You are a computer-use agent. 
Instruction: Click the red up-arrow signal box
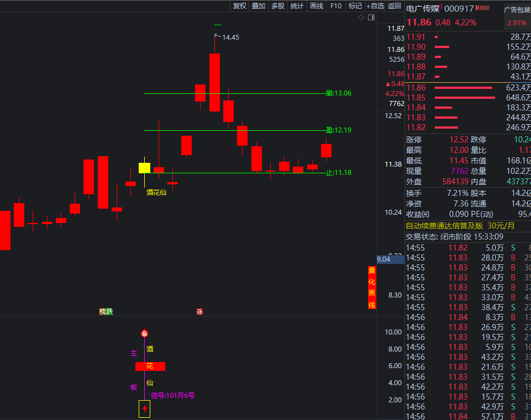coord(144,408)
